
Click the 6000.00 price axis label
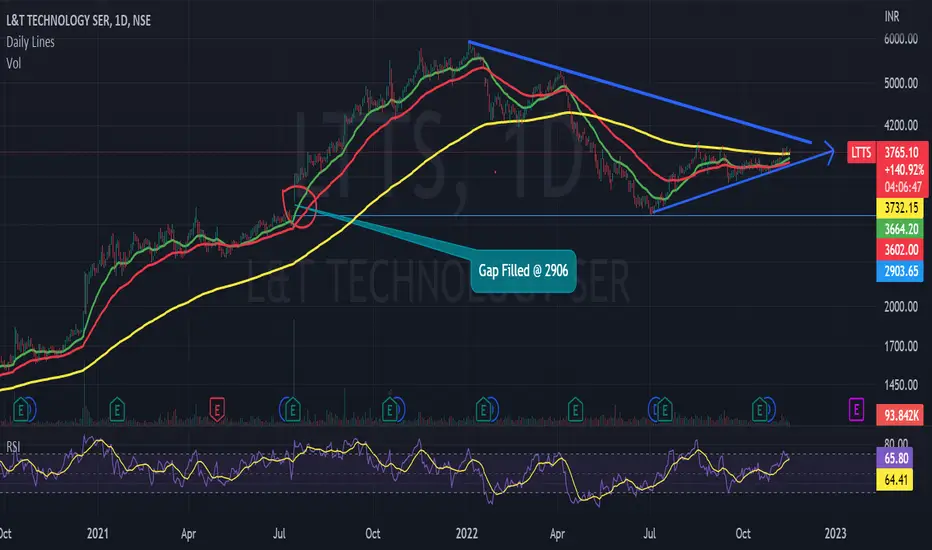tap(900, 39)
